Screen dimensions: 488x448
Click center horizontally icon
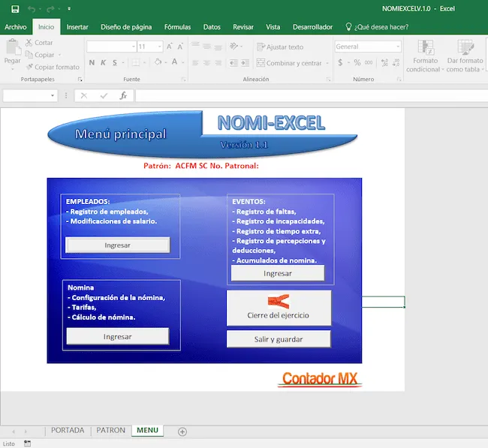coord(206,63)
